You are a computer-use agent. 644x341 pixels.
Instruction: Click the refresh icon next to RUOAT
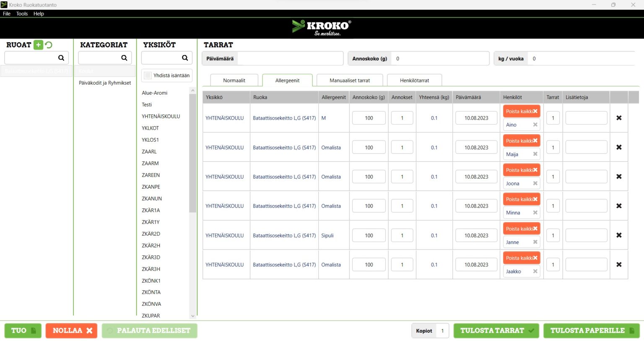click(x=49, y=45)
